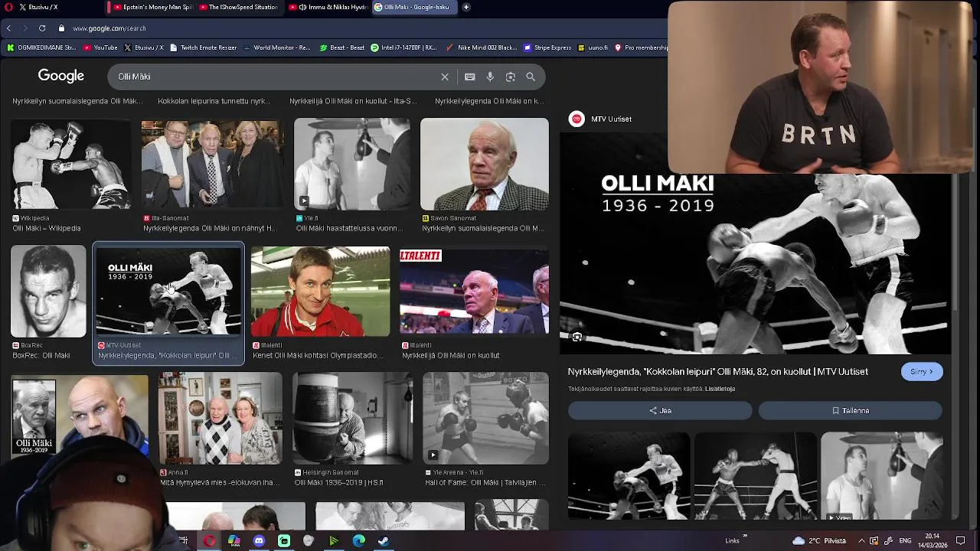This screenshot has height=551, width=980.
Task: Select the MTV Uutiset 1936-2019 thumbnail
Action: click(168, 291)
